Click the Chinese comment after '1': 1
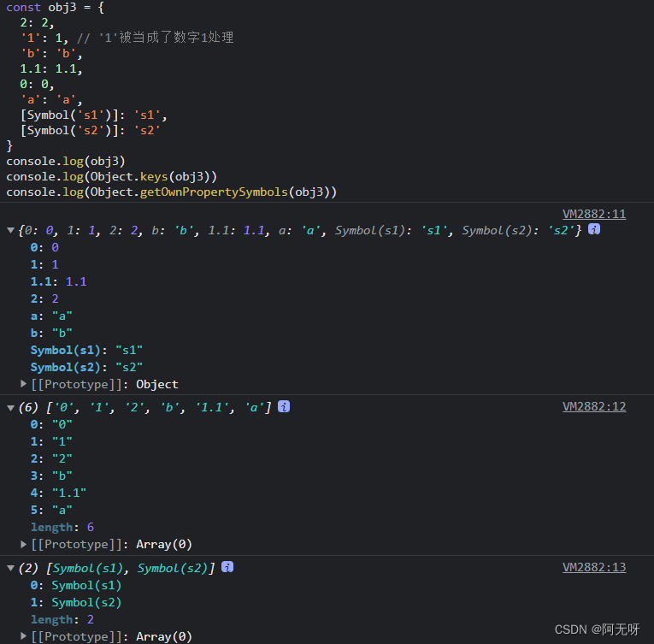 (155, 38)
